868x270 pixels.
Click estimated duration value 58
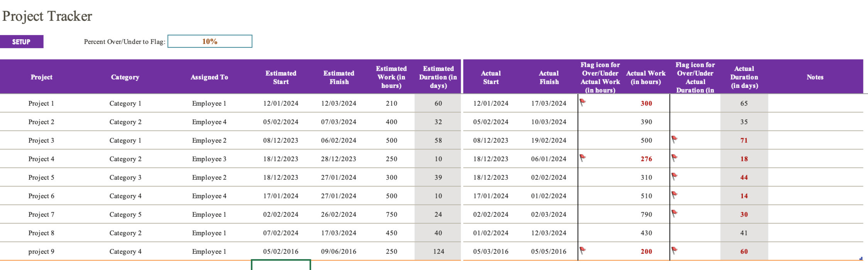click(438, 140)
